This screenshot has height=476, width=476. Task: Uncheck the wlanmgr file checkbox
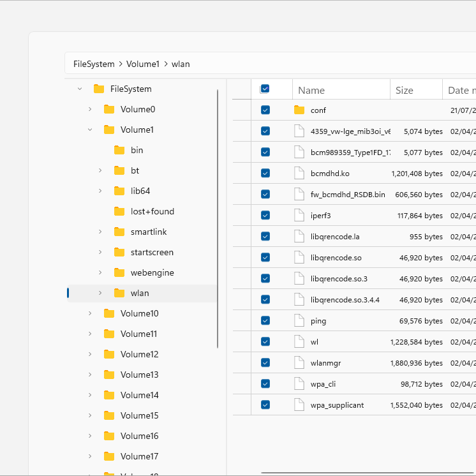coord(265,362)
